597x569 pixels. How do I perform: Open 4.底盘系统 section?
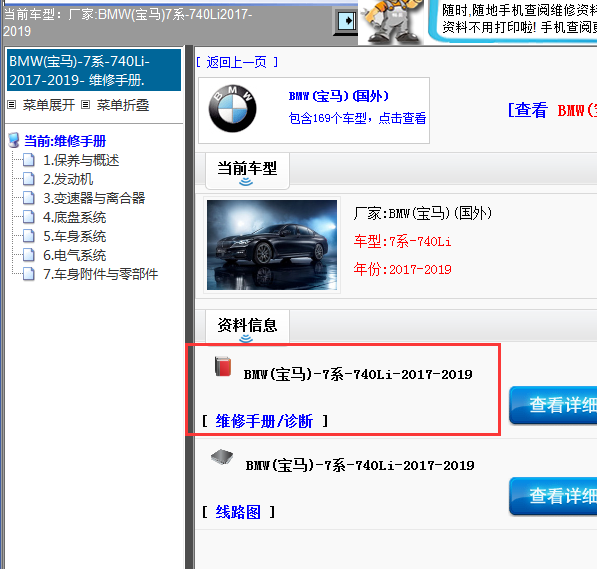click(x=75, y=217)
